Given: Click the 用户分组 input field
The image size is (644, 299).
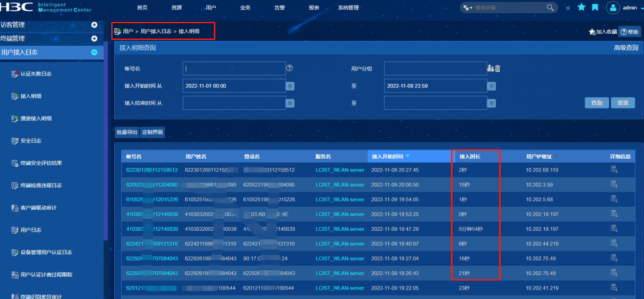Looking at the screenshot, I should (x=436, y=68).
